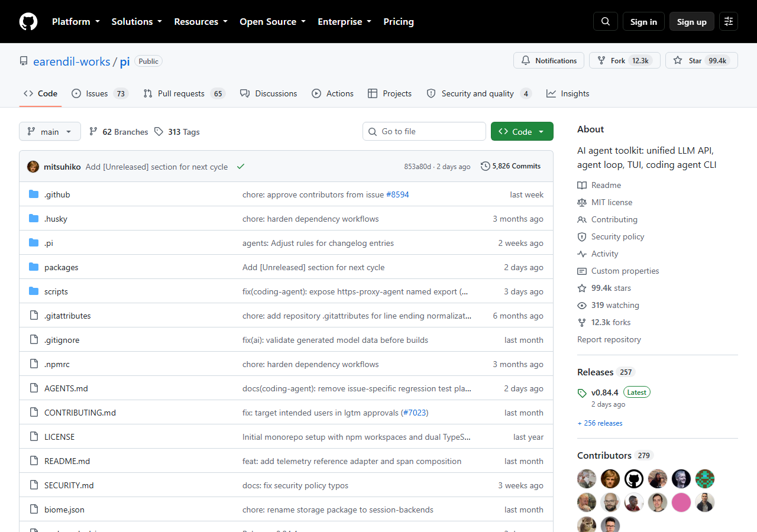The height and width of the screenshot is (532, 757).
Task: Open the .npmrc file
Action: [57, 364]
